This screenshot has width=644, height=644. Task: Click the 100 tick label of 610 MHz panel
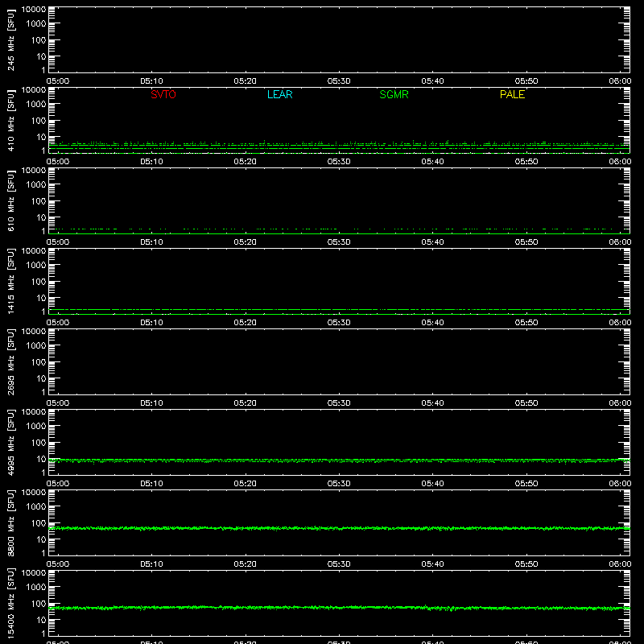point(39,201)
